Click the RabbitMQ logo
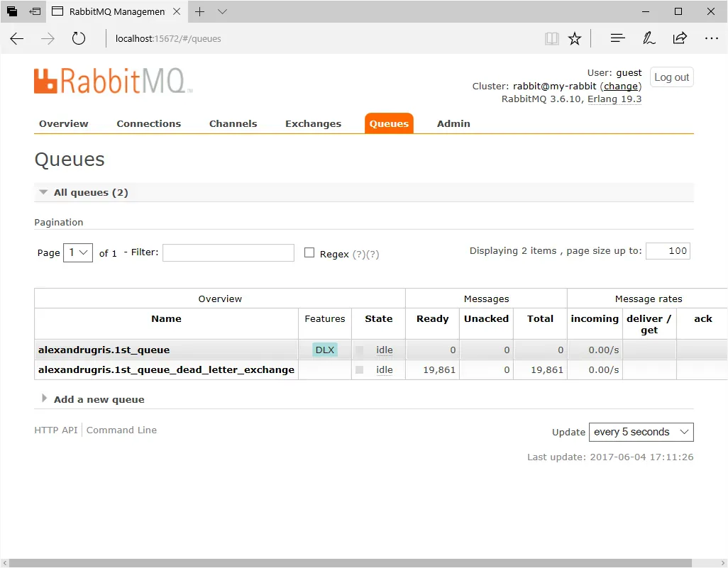 114,81
